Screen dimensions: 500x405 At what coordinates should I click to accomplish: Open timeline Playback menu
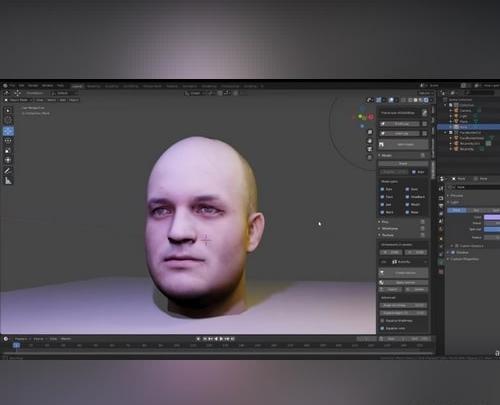tap(22, 339)
